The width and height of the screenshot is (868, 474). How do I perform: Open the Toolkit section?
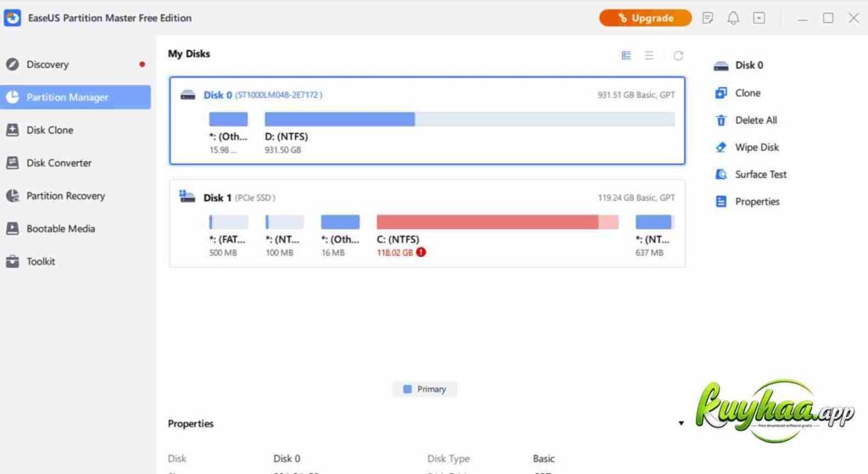(x=75, y=261)
